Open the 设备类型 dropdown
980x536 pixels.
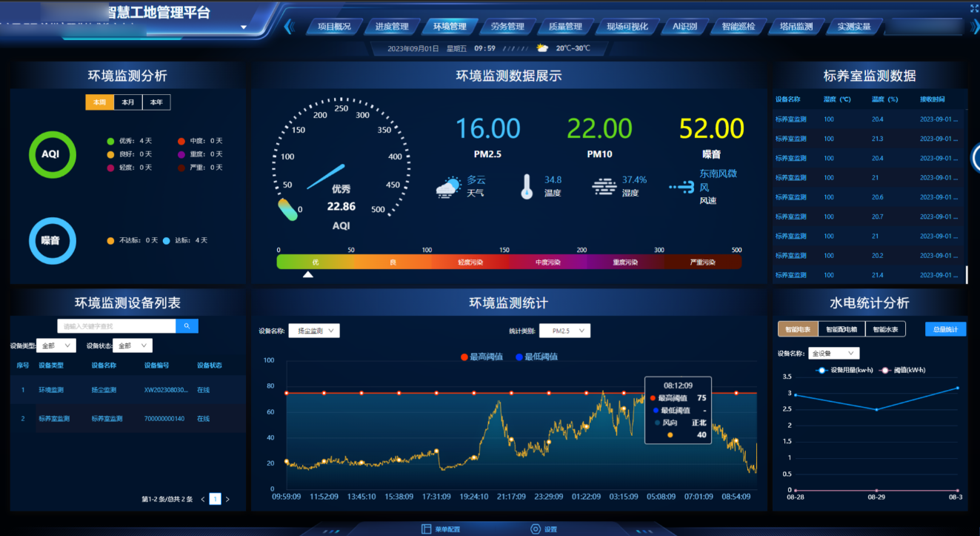(59, 345)
